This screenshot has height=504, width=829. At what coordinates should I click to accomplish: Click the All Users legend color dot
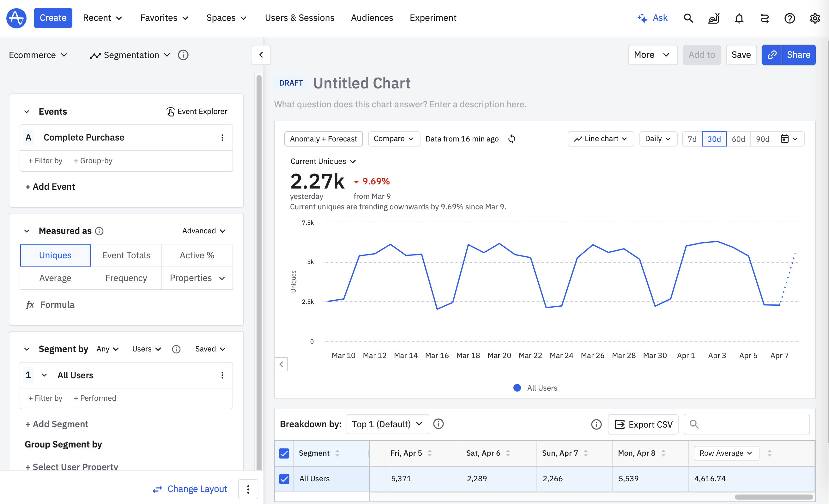tap(517, 388)
